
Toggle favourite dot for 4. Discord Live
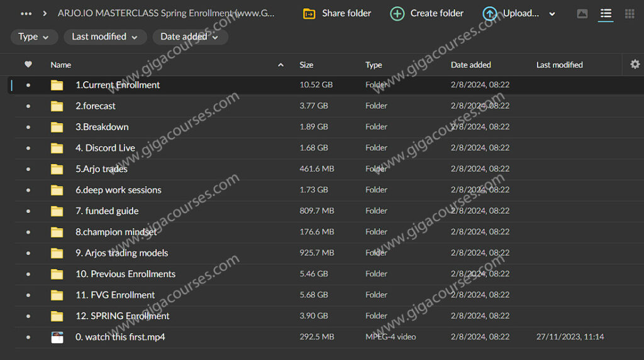pos(28,148)
